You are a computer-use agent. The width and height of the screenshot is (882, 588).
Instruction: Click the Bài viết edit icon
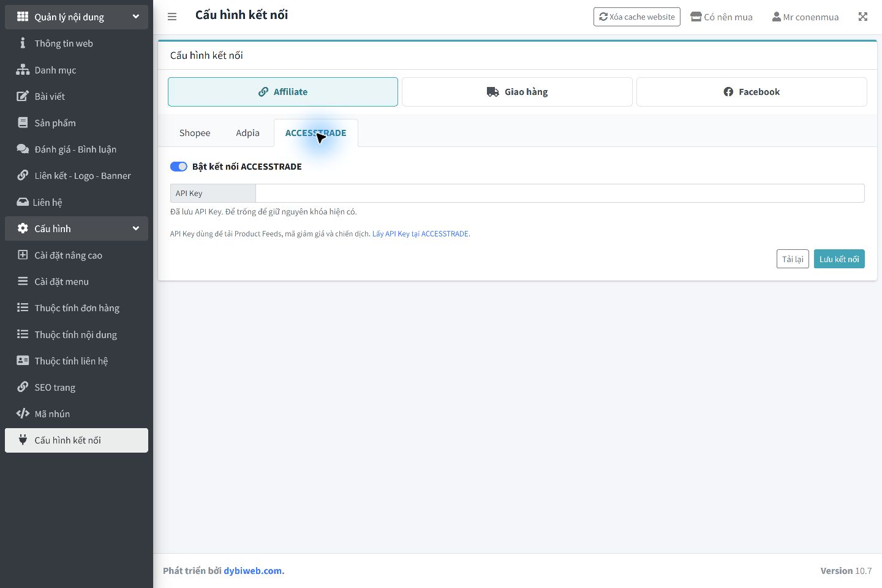pyautogui.click(x=23, y=96)
